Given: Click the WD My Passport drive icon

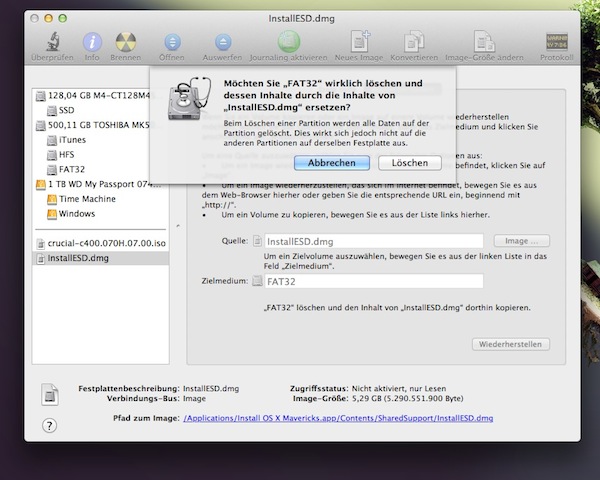Looking at the screenshot, I should [41, 184].
